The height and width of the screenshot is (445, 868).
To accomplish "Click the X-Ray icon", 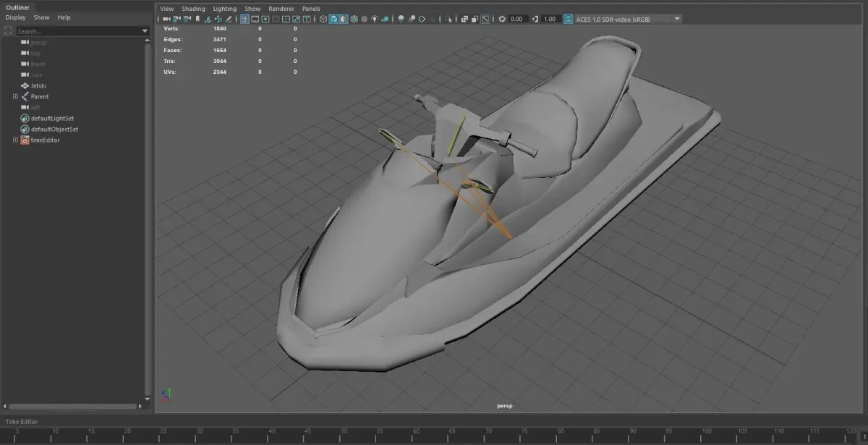I will [464, 19].
